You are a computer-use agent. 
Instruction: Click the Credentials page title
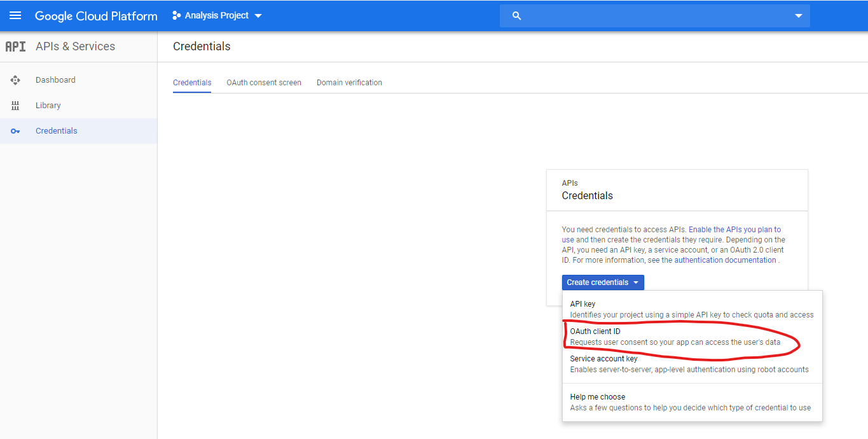coord(202,46)
